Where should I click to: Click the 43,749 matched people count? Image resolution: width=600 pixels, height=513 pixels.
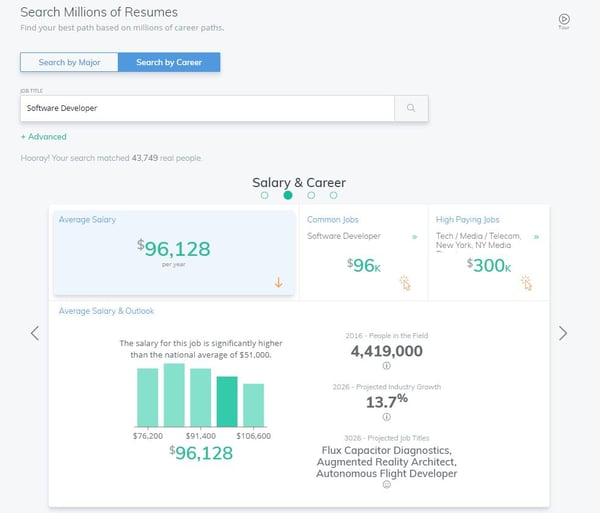coord(145,158)
